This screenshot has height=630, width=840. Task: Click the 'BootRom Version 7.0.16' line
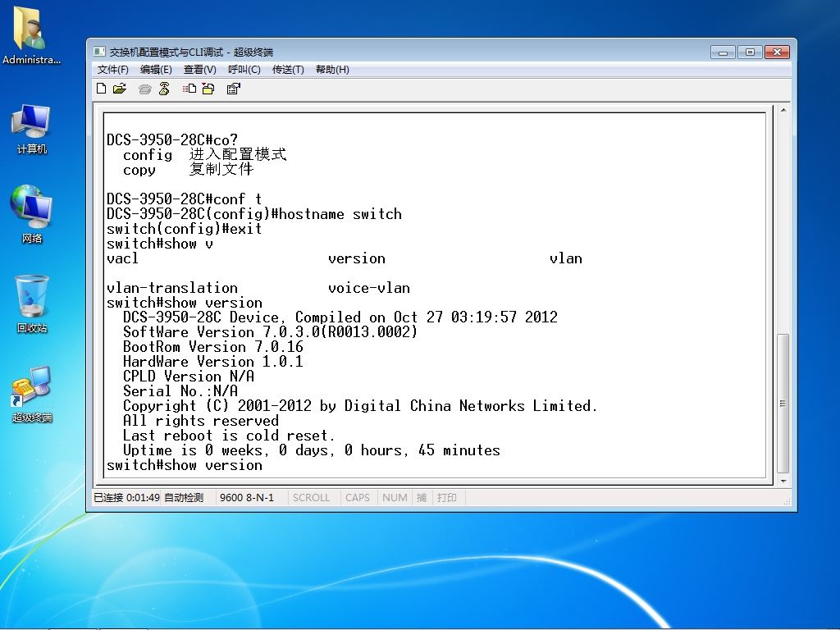[213, 347]
